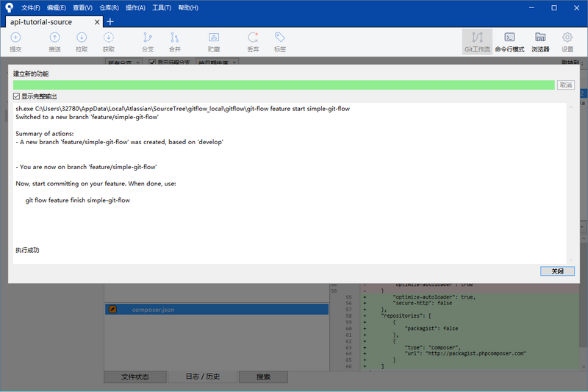Open the Branch (分支) tool
This screenshot has height=392, width=588.
point(148,42)
